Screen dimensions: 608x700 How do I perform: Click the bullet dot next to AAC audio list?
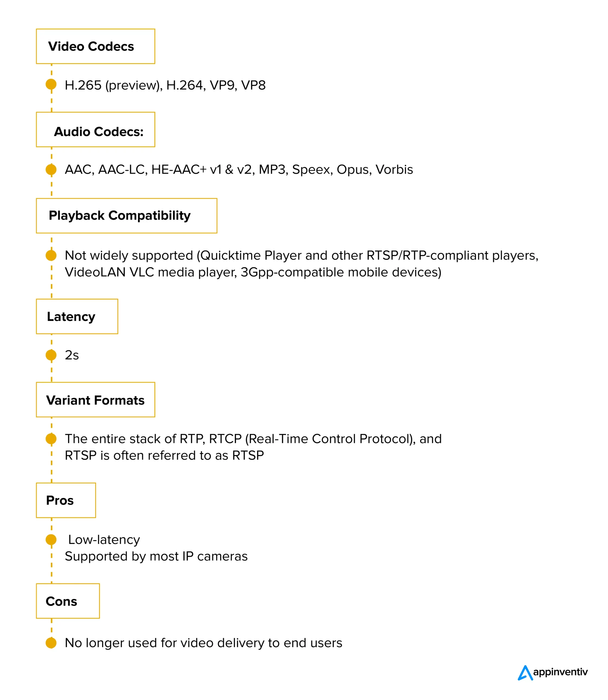click(x=51, y=169)
